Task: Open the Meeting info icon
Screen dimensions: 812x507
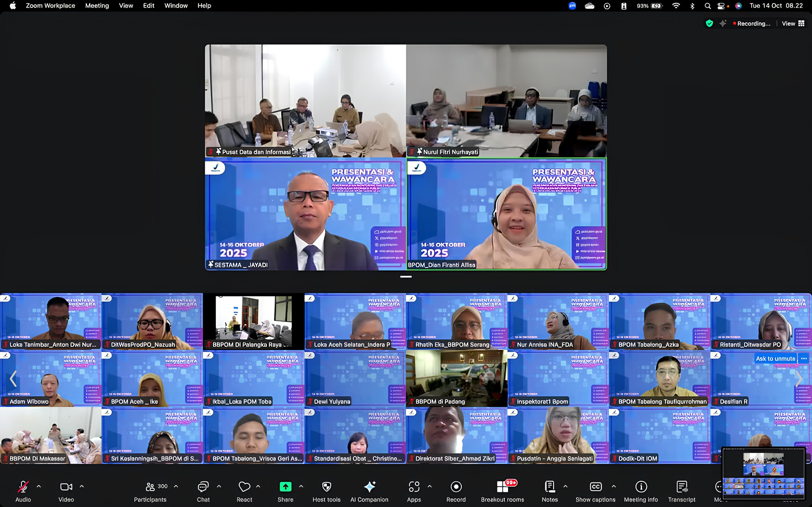Action: pyautogui.click(x=641, y=486)
